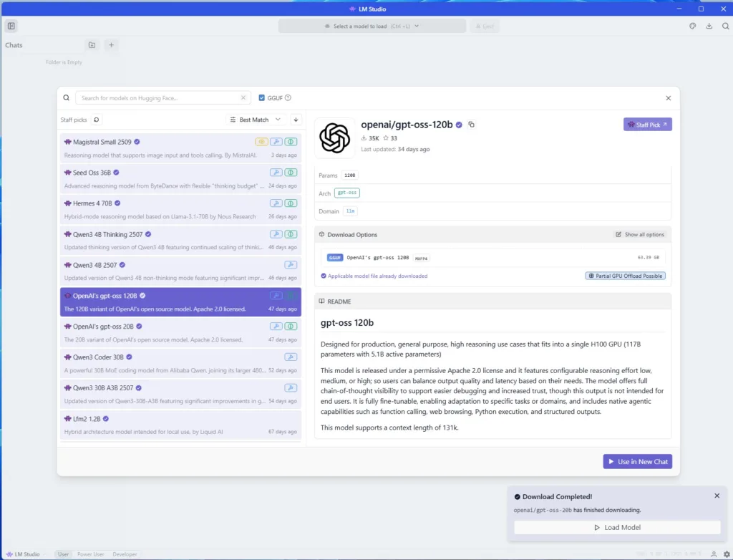Click the tool-use badge on Qwen3 4B Thinking 2507
733x560 pixels.
276,234
